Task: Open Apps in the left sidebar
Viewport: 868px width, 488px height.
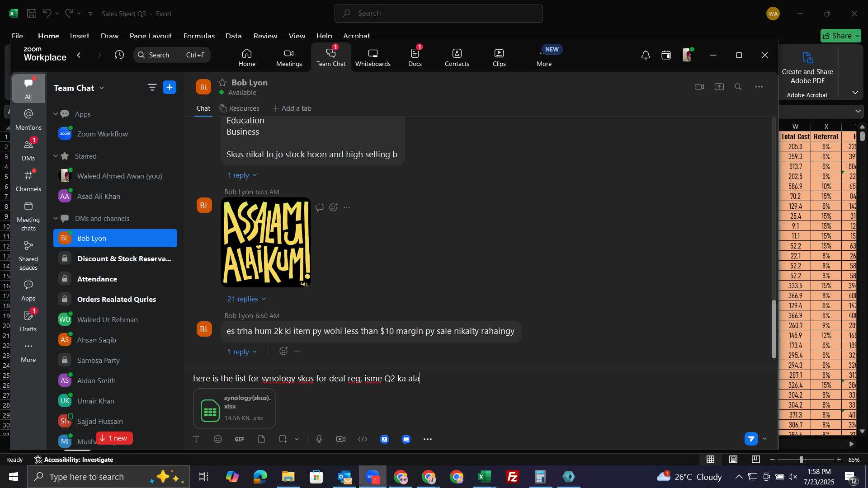Action: pos(28,290)
